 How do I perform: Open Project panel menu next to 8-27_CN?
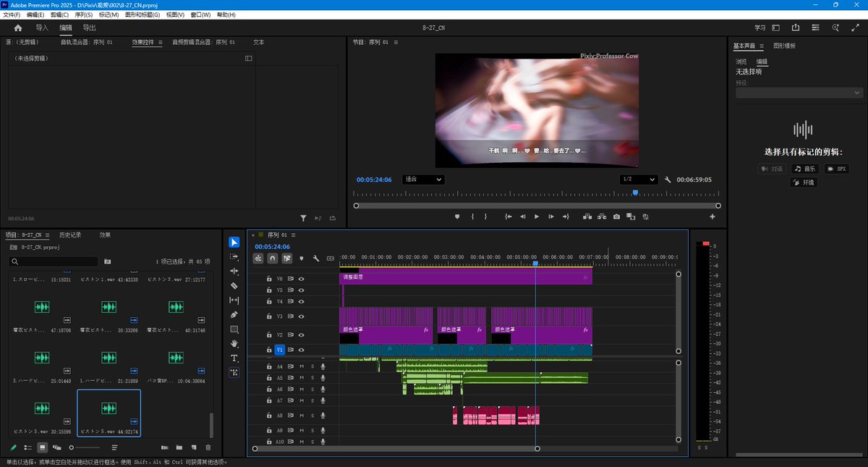point(48,235)
